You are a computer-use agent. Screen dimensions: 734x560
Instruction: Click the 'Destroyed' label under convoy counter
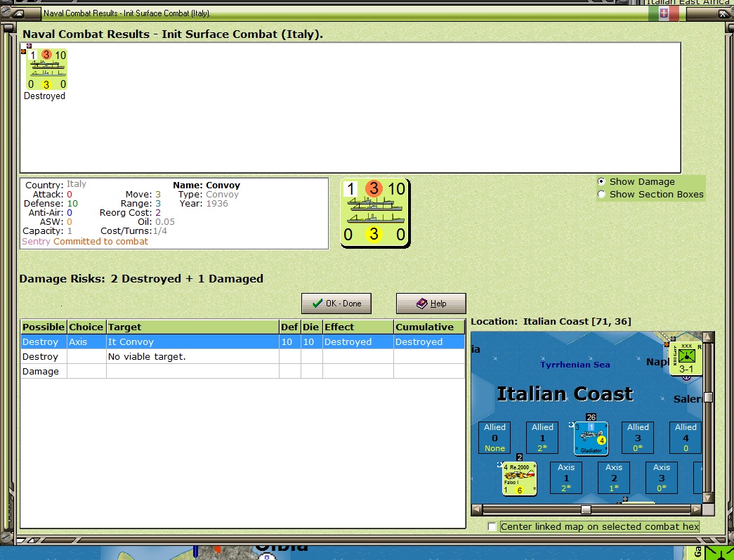[44, 96]
